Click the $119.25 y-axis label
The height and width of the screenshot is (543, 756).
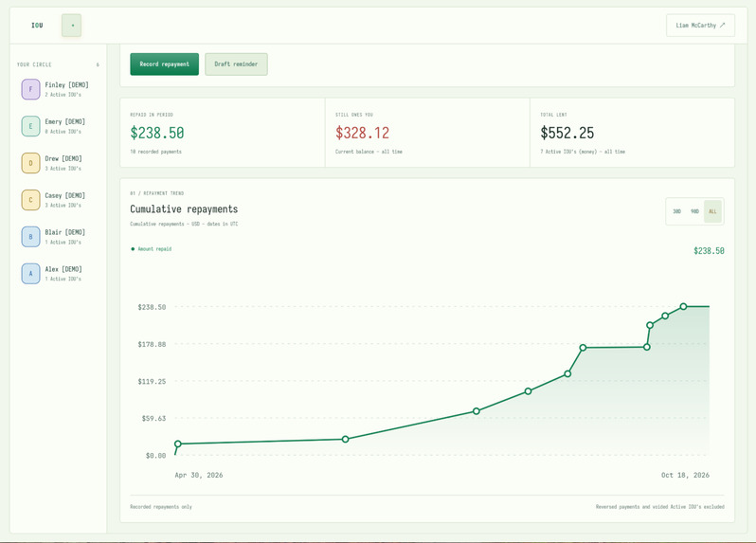[152, 382]
